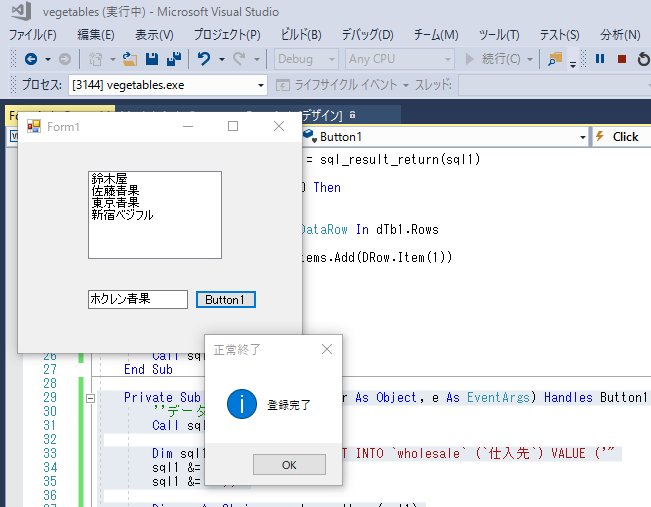The width and height of the screenshot is (651, 507).
Task: Select 東京青果 in the list box
Action: pyautogui.click(x=115, y=202)
